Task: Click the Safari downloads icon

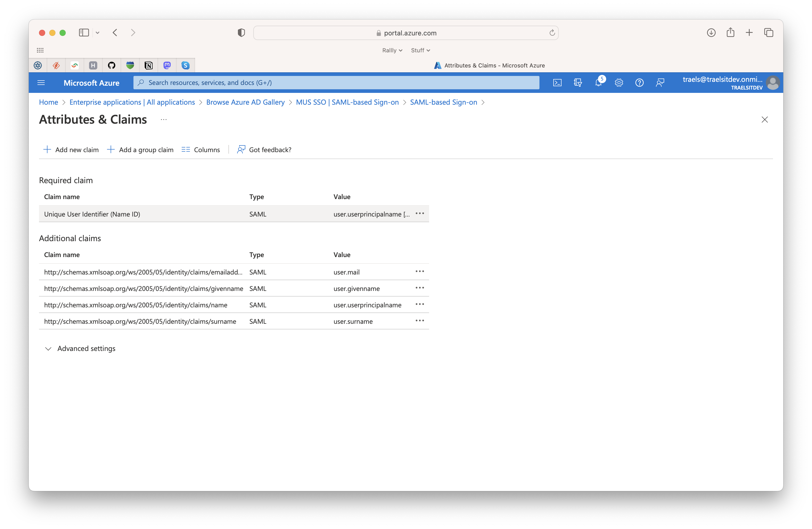Action: click(711, 33)
